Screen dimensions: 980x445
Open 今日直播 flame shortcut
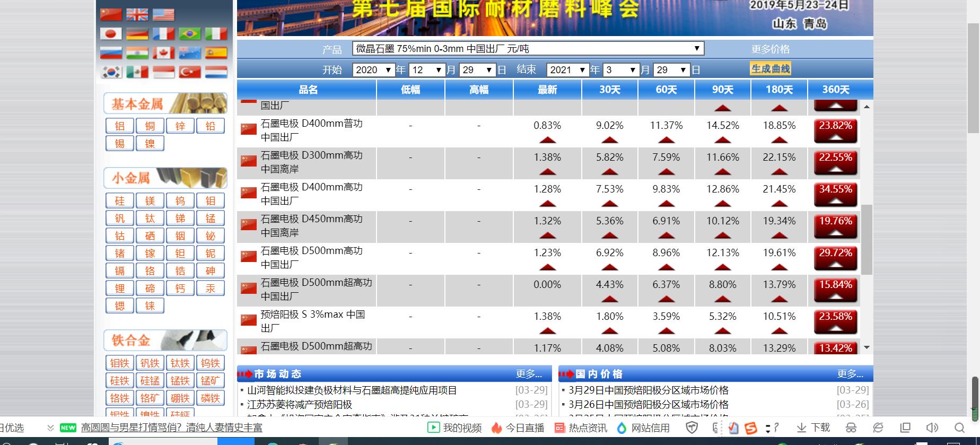point(518,427)
